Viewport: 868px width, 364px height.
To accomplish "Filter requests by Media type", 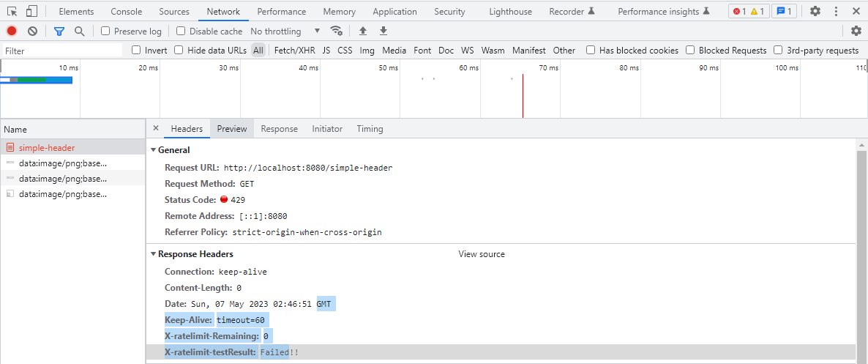I will [394, 51].
